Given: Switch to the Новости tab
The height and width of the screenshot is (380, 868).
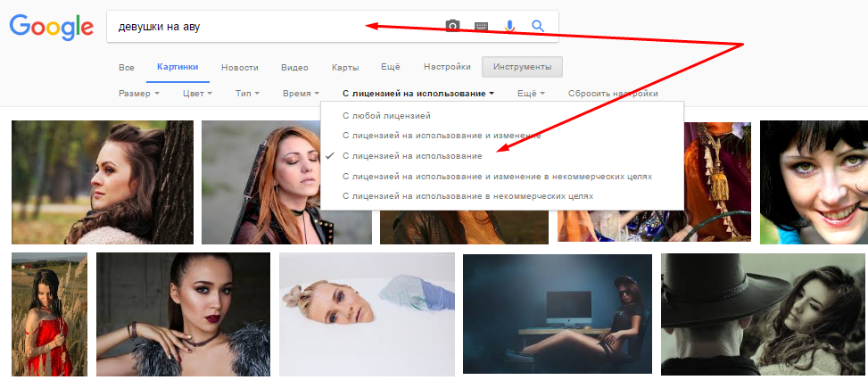Looking at the screenshot, I should pyautogui.click(x=239, y=68).
